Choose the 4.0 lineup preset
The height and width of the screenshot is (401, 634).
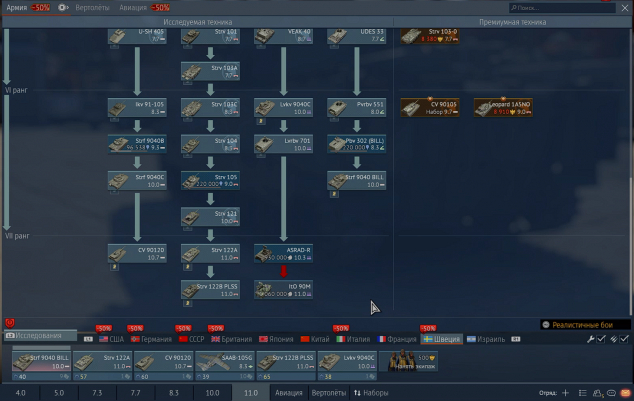pyautogui.click(x=20, y=393)
